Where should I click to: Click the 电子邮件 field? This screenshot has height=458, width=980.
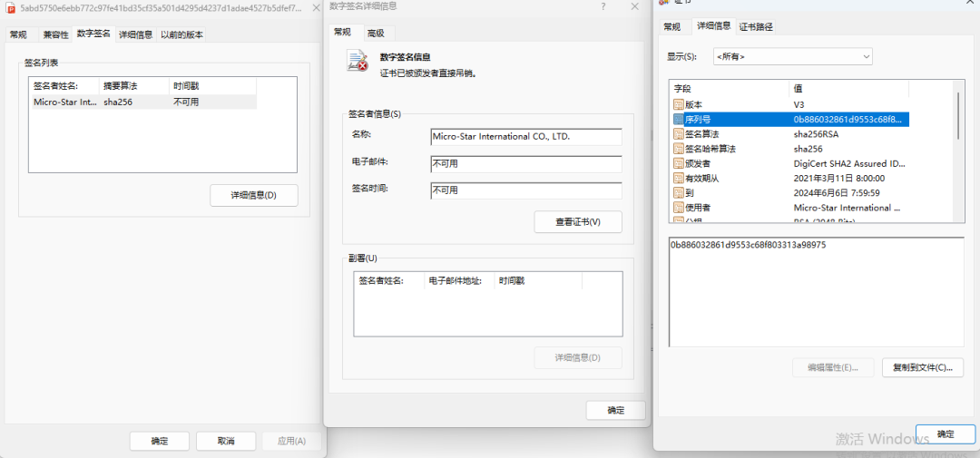(526, 164)
